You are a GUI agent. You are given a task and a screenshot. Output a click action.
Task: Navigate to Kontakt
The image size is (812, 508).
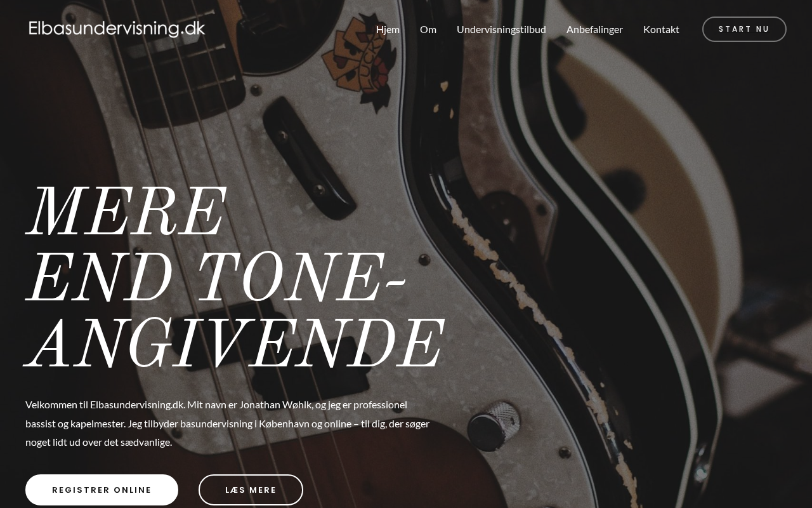tap(661, 29)
